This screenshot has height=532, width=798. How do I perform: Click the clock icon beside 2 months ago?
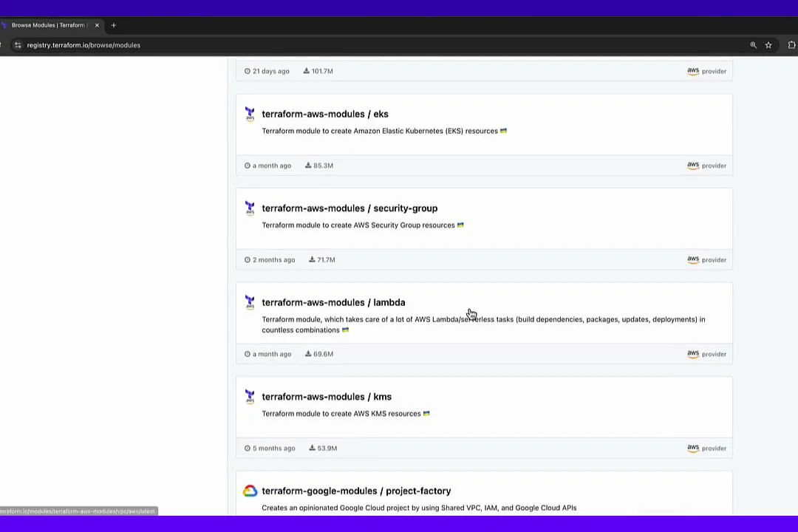(x=248, y=259)
